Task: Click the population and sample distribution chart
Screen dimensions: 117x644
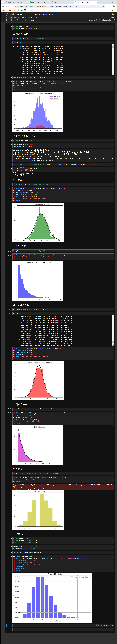Action: click(38, 112)
